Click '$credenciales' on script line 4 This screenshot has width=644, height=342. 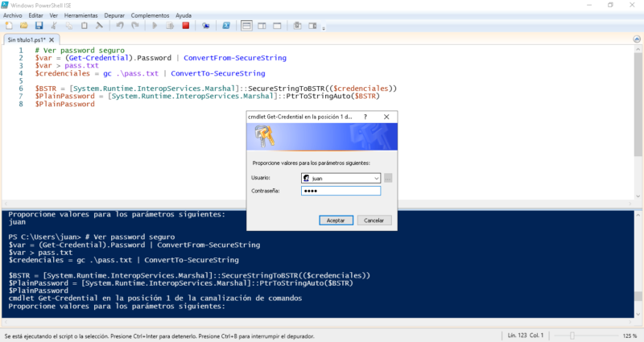pos(63,73)
